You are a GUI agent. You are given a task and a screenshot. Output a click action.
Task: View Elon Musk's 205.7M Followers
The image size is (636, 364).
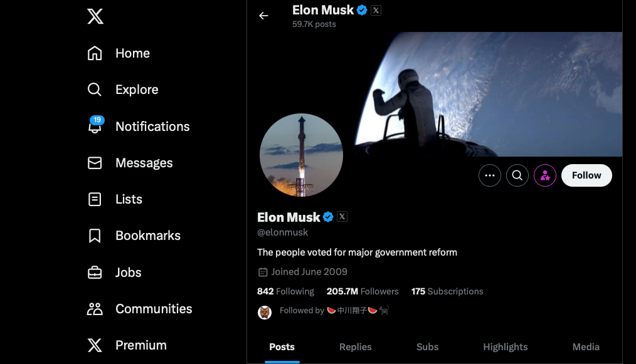[x=363, y=291]
